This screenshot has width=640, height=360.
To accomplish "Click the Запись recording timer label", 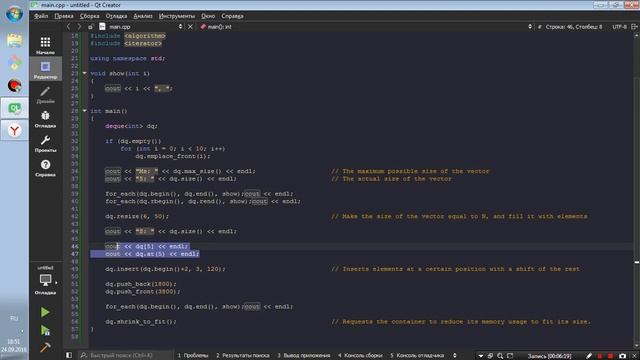I will [549, 356].
